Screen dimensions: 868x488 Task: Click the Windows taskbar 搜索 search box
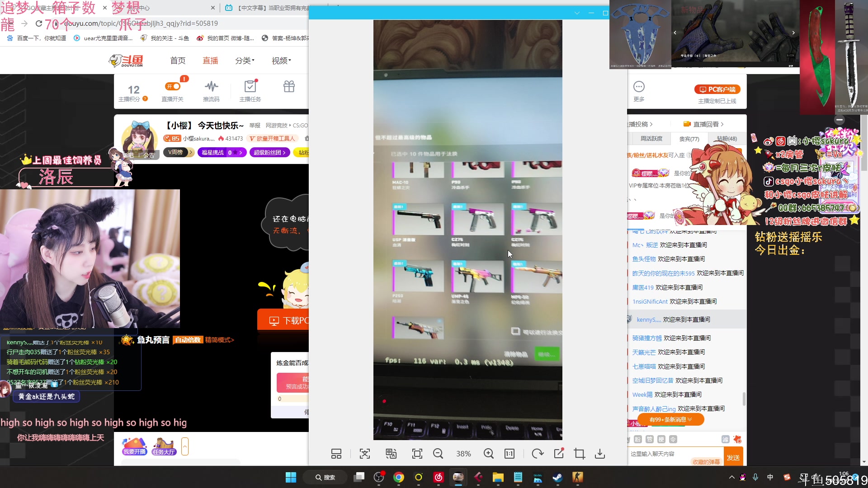[325, 477]
